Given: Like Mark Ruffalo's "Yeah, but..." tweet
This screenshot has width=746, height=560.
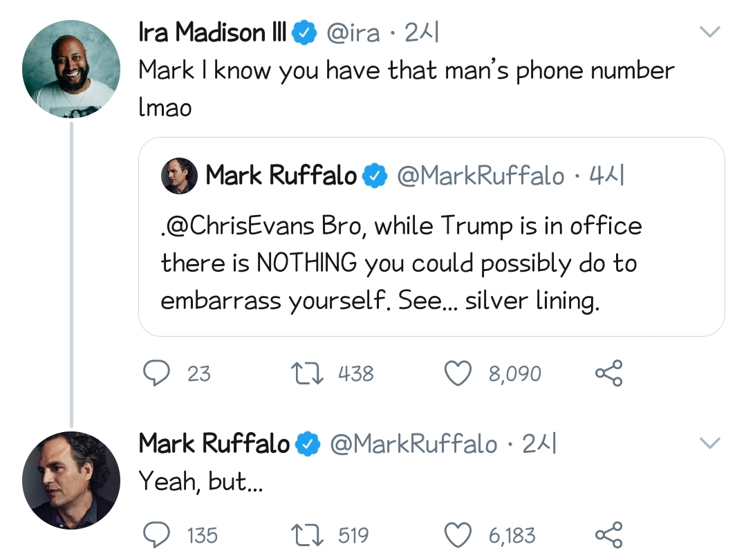Looking at the screenshot, I should click(x=457, y=535).
